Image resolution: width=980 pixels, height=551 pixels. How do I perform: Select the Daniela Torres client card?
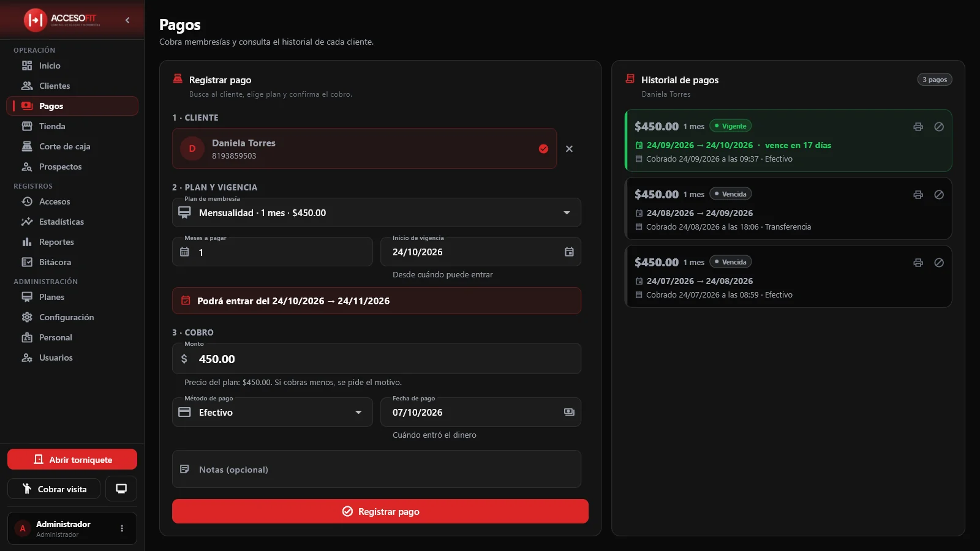[x=364, y=149]
